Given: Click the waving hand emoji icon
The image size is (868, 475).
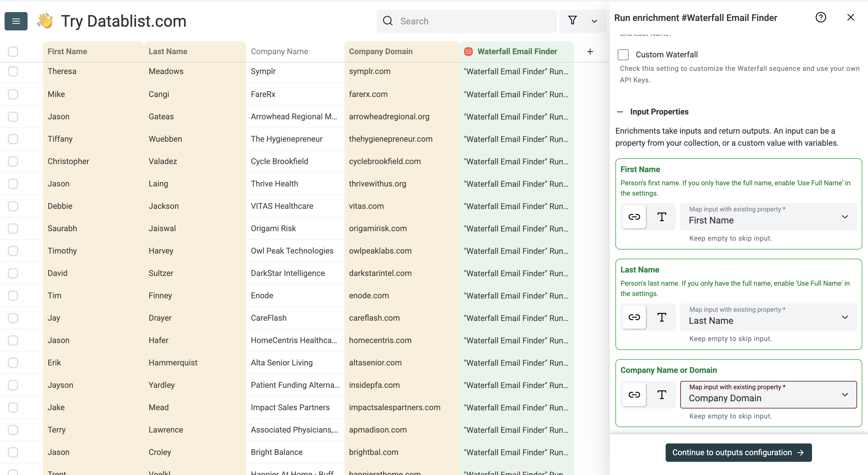Looking at the screenshot, I should tap(45, 21).
